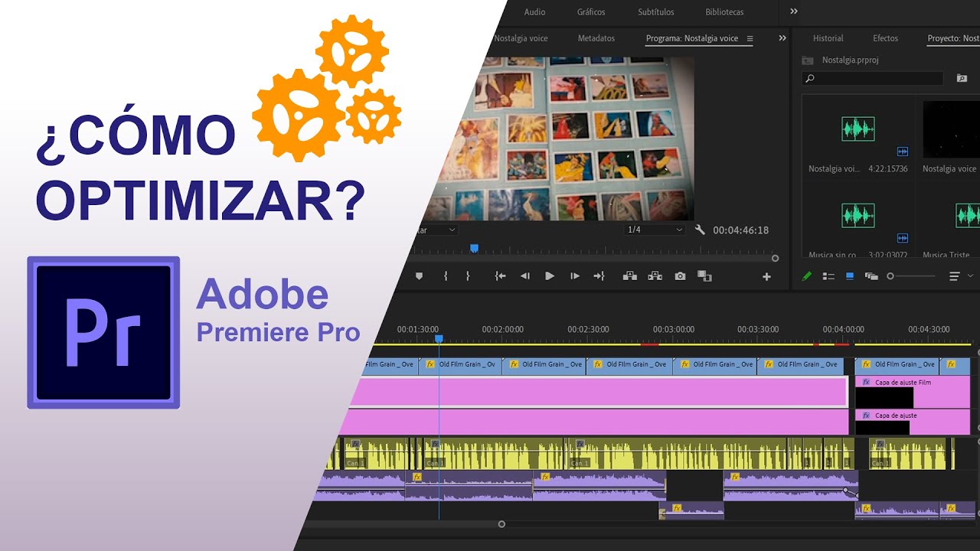
Task: Switch to the Historial panel tab
Action: pos(828,38)
